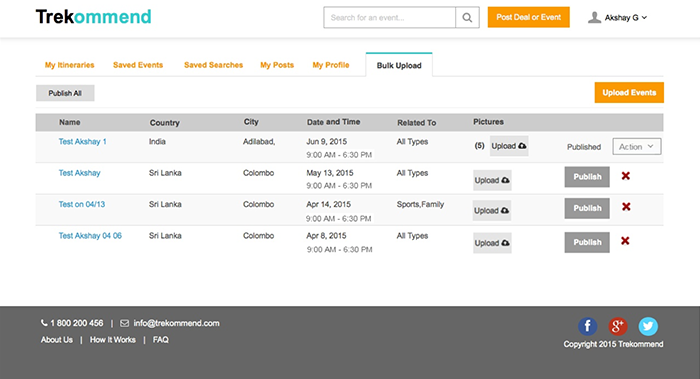Click the info@trekommend.com email link

coord(176,323)
